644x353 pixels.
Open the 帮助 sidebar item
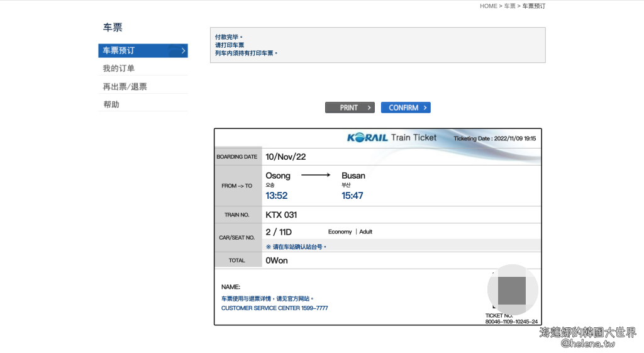(x=111, y=104)
